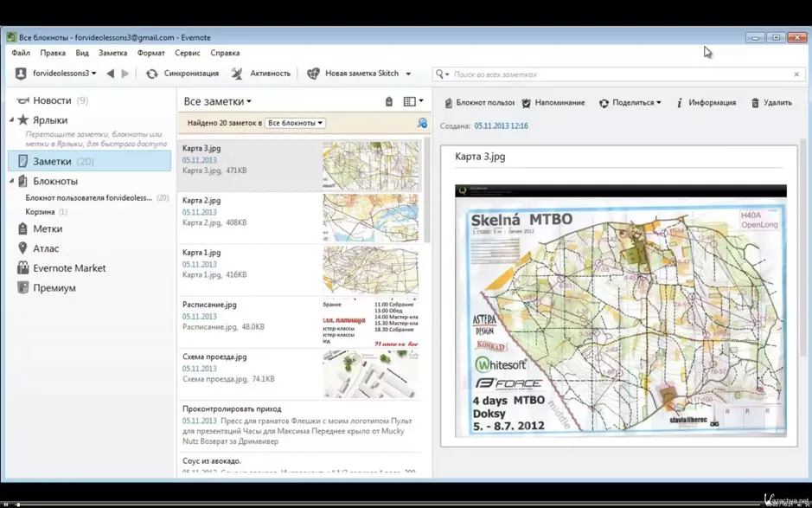Viewport: 812px width, 508px height.
Task: Click the note list vertical scrollbar
Action: coord(427,190)
